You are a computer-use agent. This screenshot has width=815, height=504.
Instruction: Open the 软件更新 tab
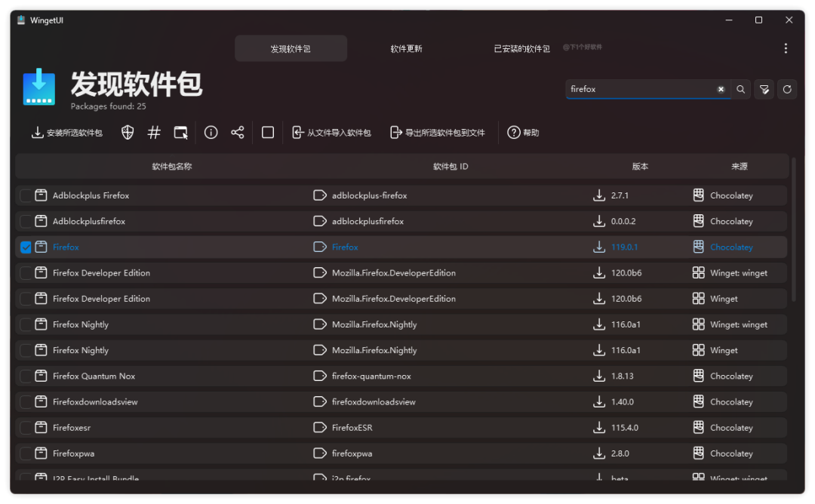[x=406, y=48]
